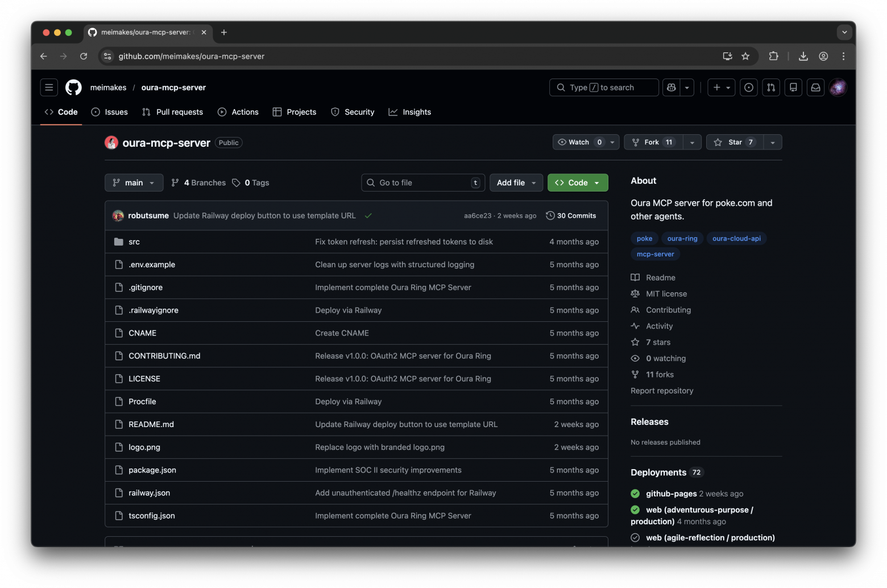
Task: Switch to the Issues tab
Action: (x=110, y=112)
